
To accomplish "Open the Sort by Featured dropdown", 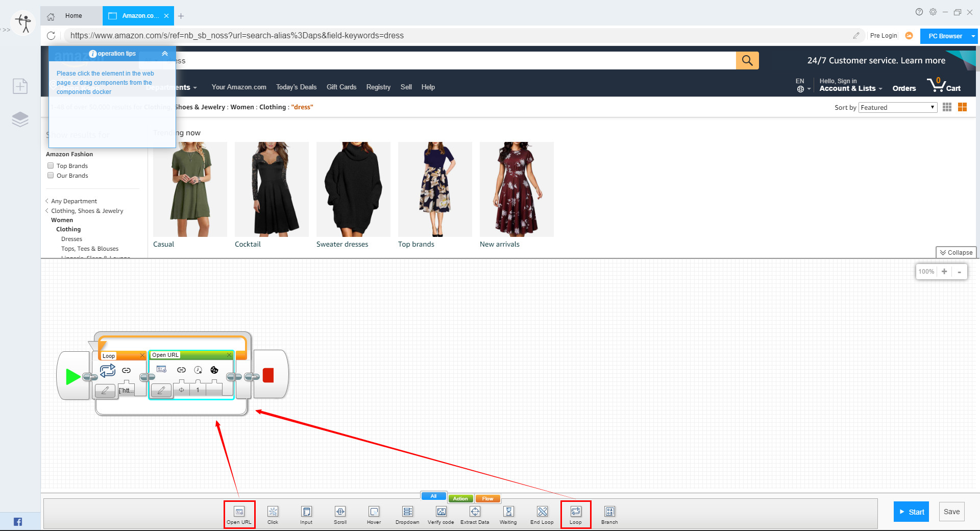I will pos(898,107).
